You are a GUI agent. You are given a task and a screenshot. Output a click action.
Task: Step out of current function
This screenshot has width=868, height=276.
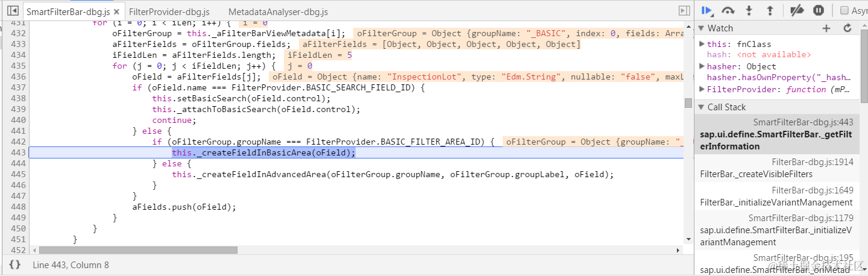click(x=770, y=10)
